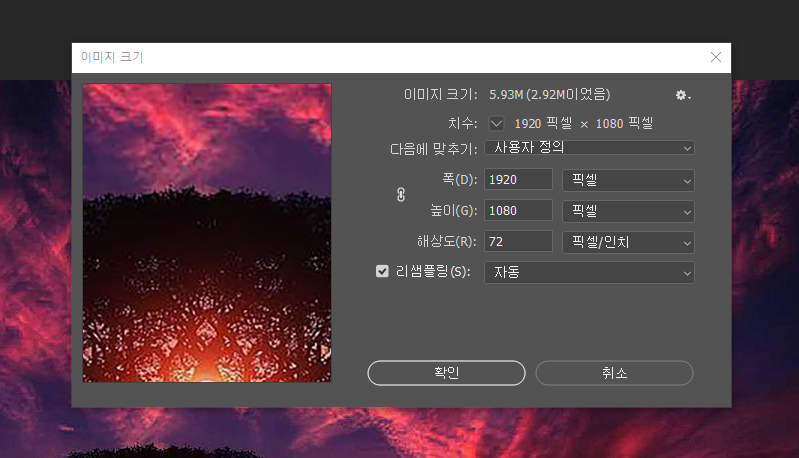Focus the 해상도 resolution field showing 72
The height and width of the screenshot is (458, 799).
518,241
